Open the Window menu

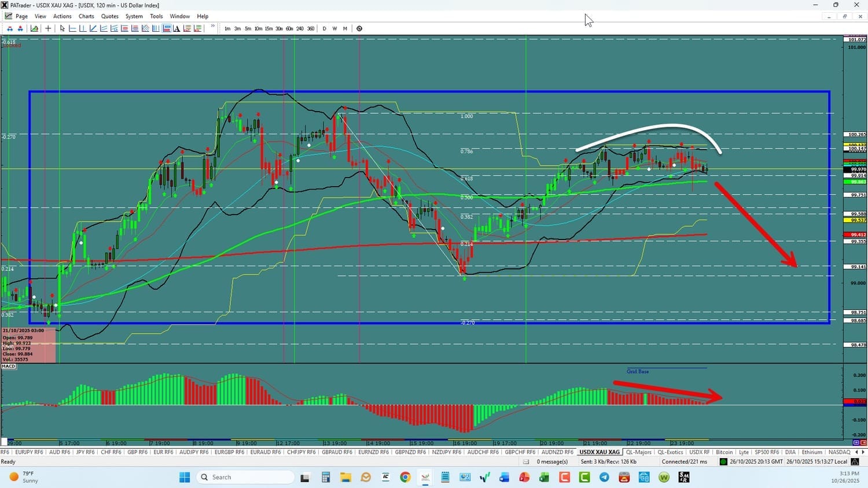pyautogui.click(x=180, y=16)
